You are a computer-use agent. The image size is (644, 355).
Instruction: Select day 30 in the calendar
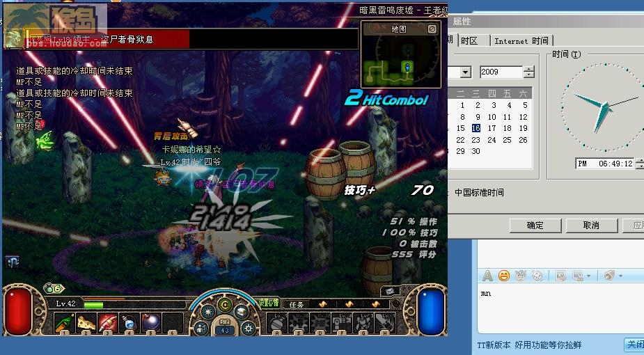click(x=476, y=151)
